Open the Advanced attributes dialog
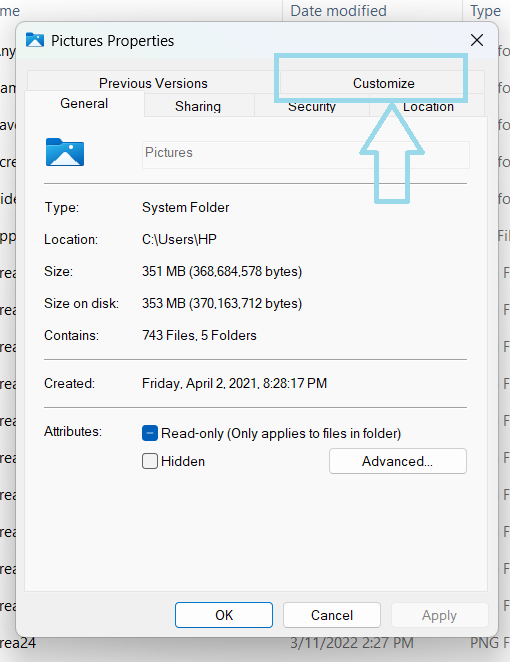Image resolution: width=510 pixels, height=662 pixels. [x=398, y=461]
